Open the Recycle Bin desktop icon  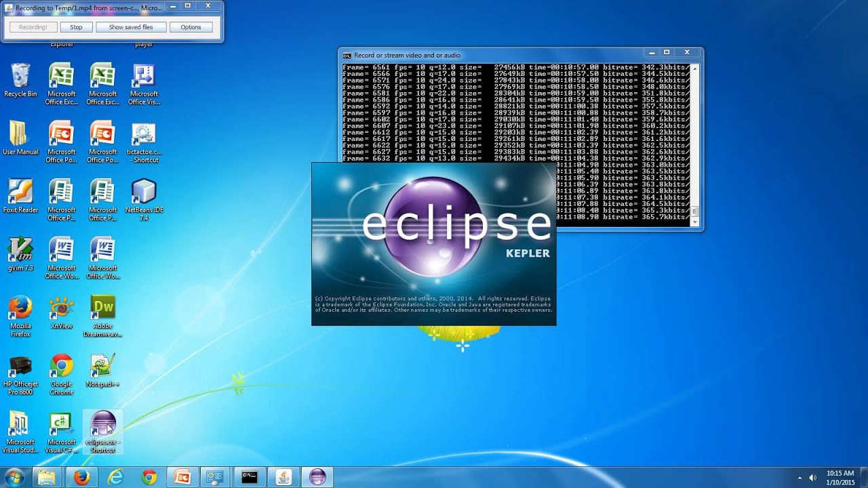click(x=20, y=81)
